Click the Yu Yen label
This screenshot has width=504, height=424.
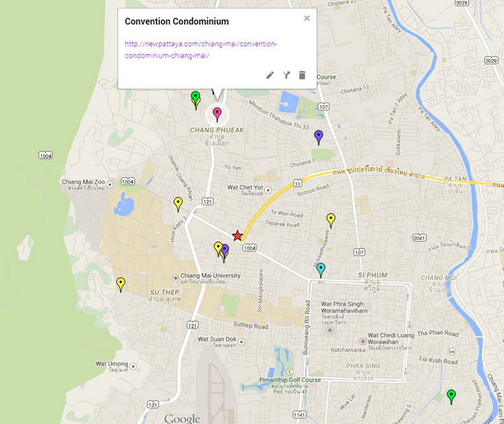click(233, 167)
